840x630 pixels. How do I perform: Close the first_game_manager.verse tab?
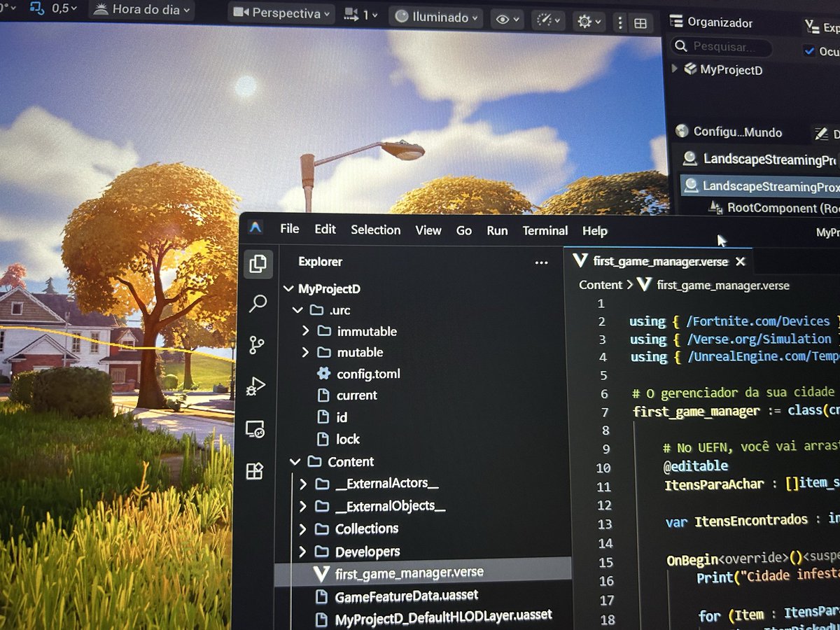[740, 262]
